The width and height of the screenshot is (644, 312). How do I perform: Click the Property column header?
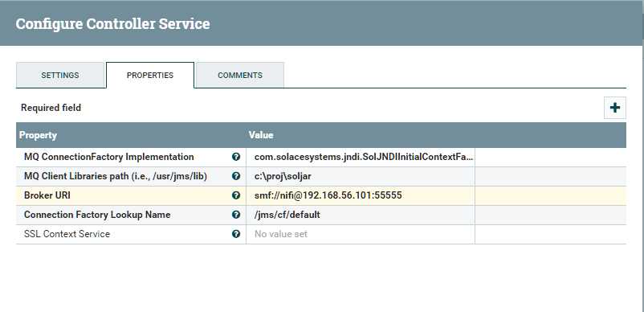tap(38, 135)
